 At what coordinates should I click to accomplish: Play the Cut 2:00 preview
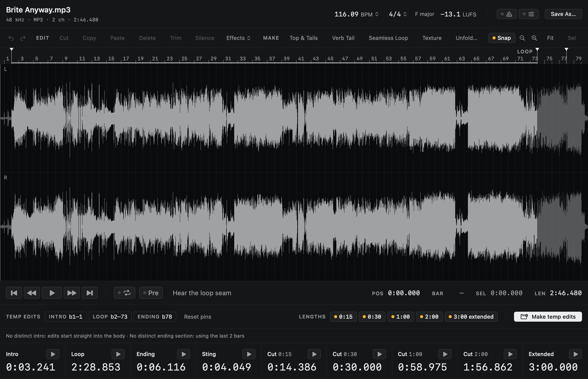(510, 354)
